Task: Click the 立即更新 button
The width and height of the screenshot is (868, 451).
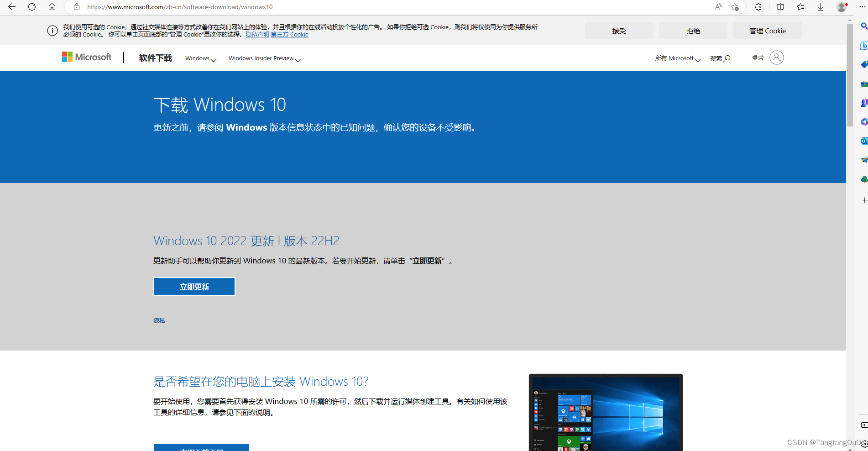Action: pyautogui.click(x=194, y=287)
